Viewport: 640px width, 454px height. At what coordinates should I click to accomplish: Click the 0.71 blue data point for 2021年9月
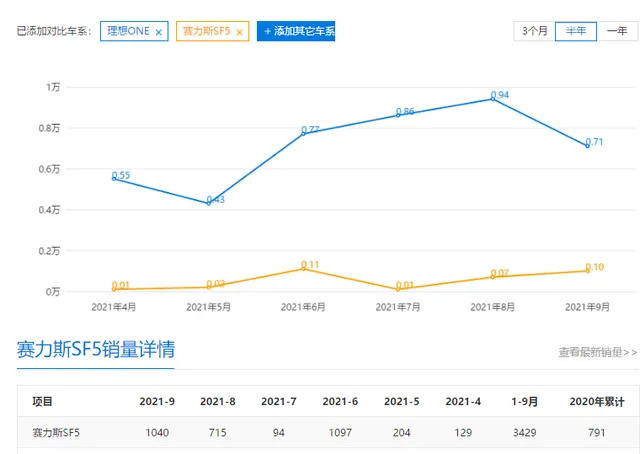(x=588, y=146)
